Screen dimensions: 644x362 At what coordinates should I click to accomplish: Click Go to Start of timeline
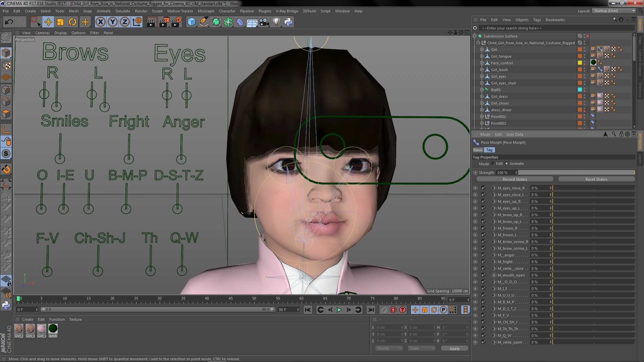coord(308,310)
